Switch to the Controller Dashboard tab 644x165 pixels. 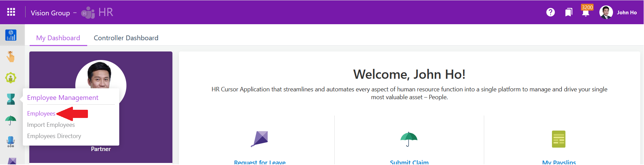(126, 38)
